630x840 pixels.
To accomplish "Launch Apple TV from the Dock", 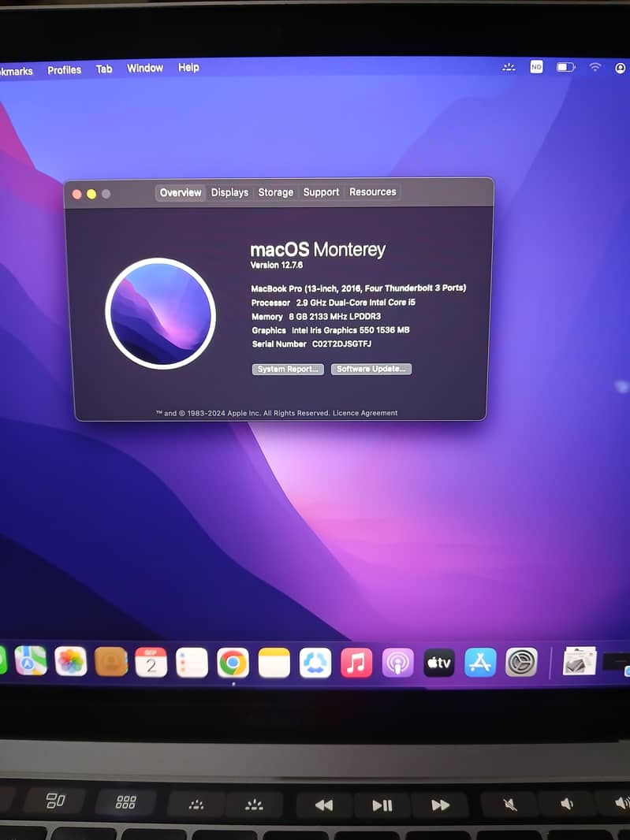I will pos(439,663).
